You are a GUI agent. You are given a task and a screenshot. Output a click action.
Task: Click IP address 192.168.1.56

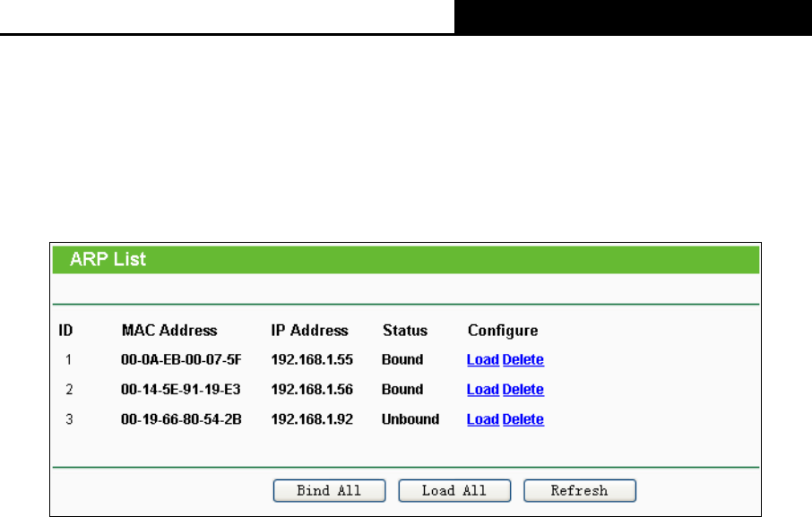point(312,389)
